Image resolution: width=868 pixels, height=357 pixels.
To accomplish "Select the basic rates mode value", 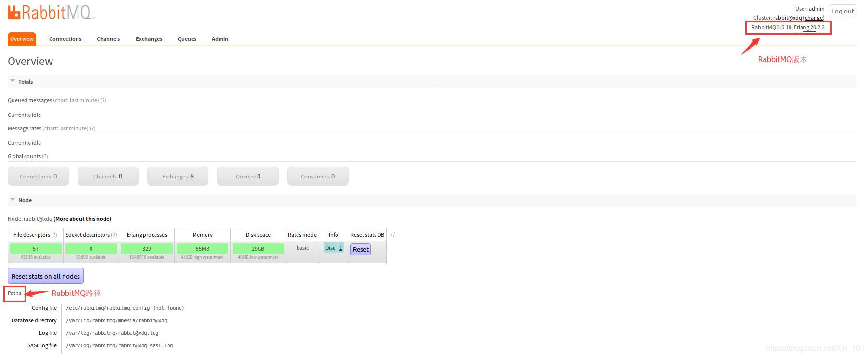I will (303, 248).
